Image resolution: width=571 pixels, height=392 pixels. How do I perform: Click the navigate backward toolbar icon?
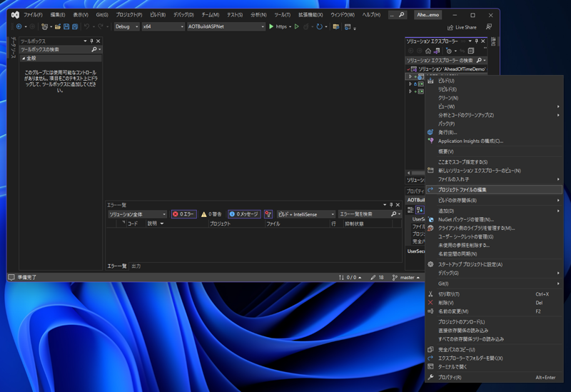19,26
